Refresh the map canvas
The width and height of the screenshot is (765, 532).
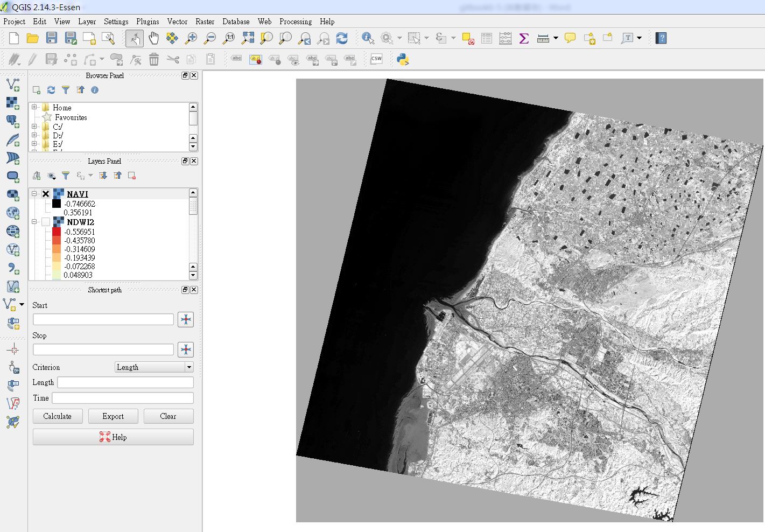click(x=342, y=38)
